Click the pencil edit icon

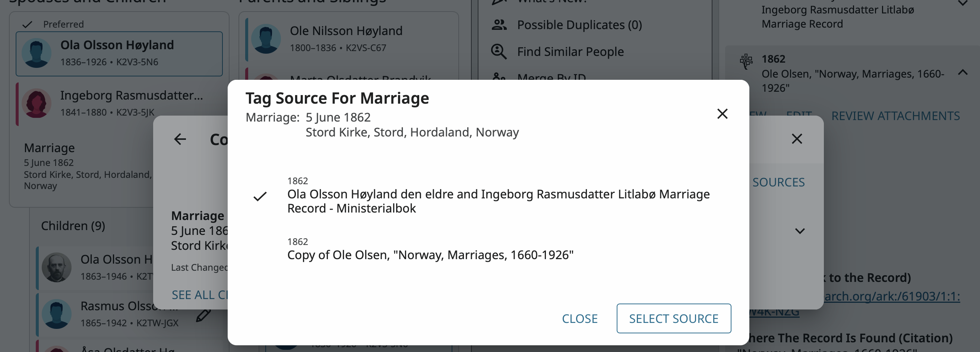(x=203, y=315)
